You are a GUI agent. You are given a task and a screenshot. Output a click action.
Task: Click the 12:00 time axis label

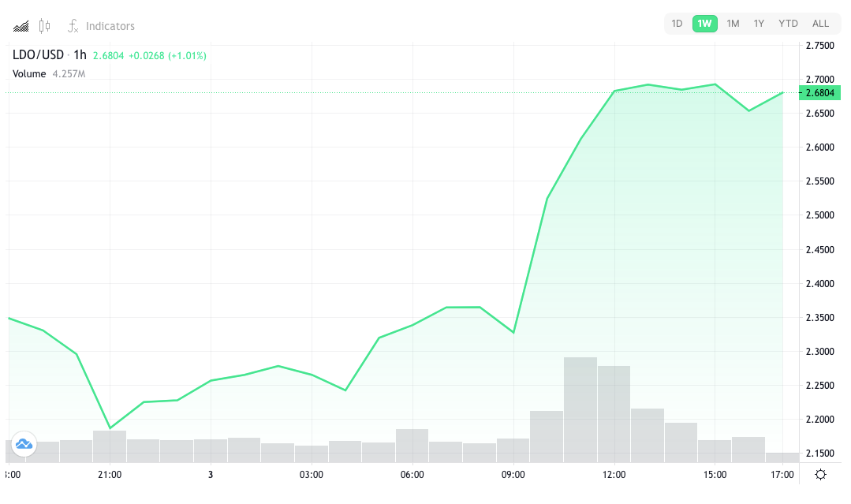614,475
